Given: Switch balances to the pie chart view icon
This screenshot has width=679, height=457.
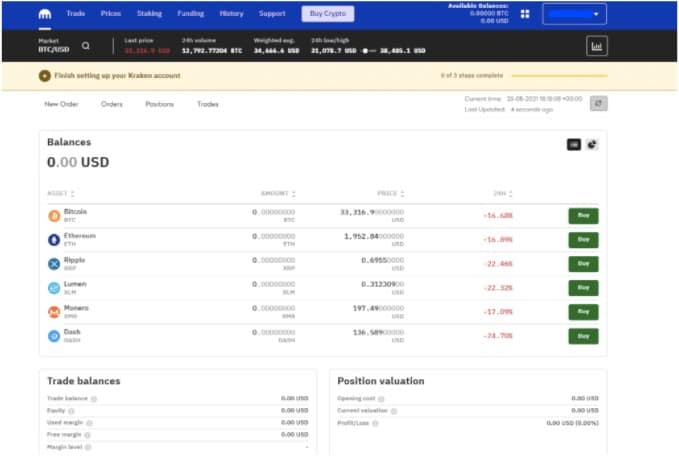Looking at the screenshot, I should coord(592,144).
